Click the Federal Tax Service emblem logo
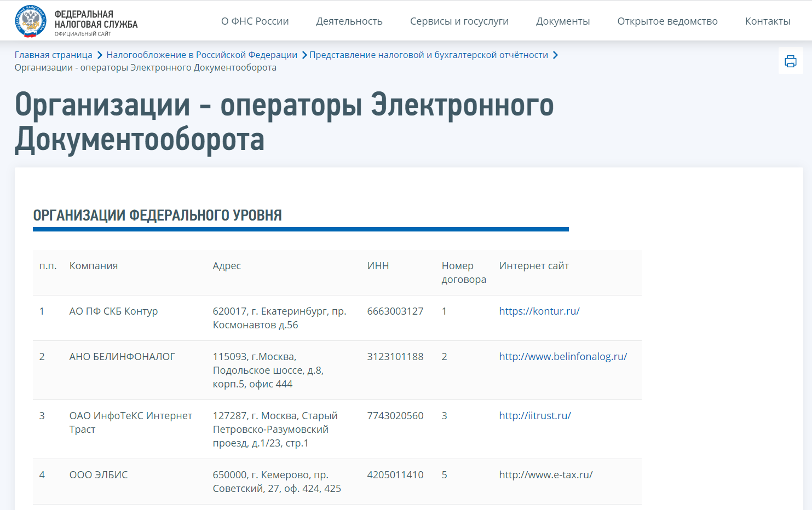 coord(31,21)
